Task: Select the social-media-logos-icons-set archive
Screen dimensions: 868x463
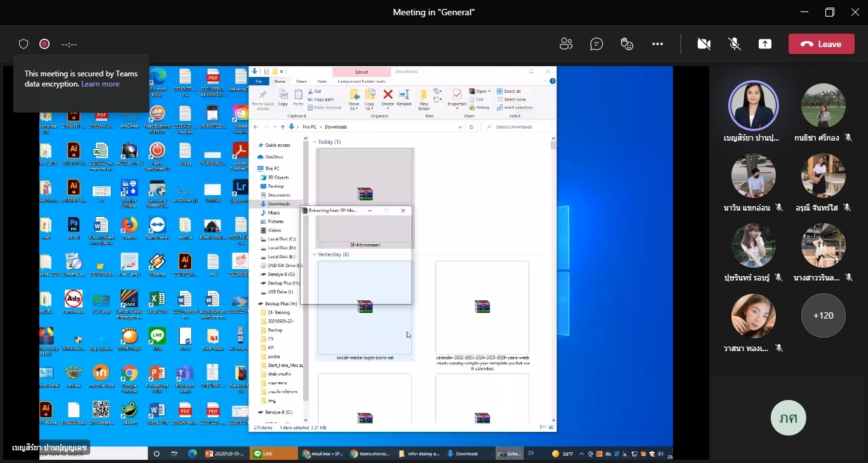Action: (365, 311)
